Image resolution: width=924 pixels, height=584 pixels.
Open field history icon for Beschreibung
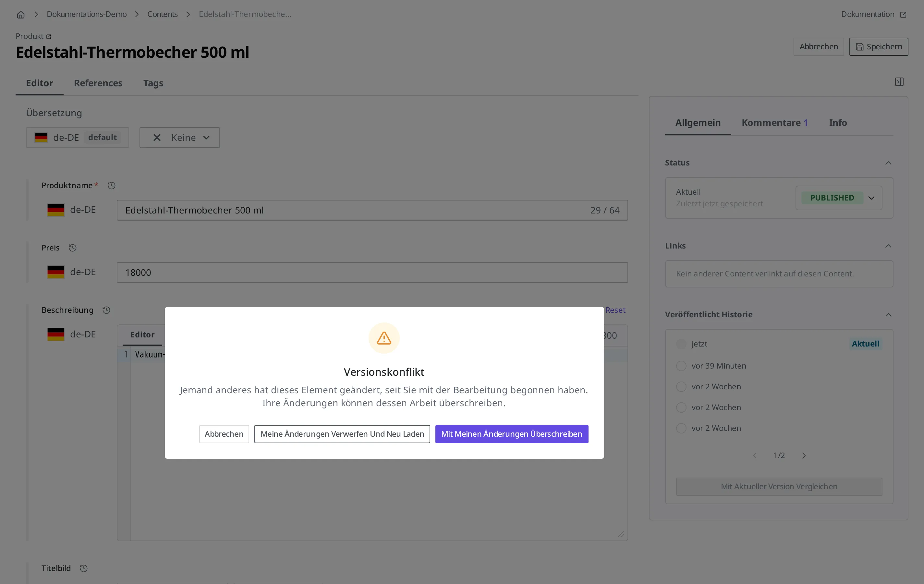click(106, 310)
